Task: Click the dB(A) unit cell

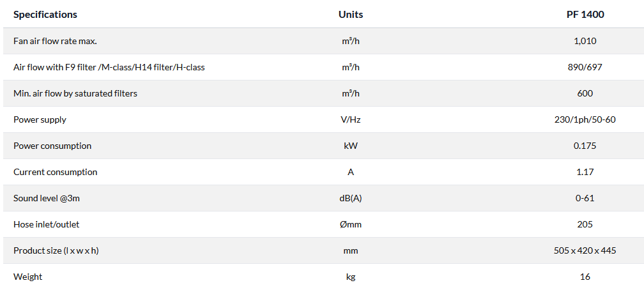Action: coord(351,198)
